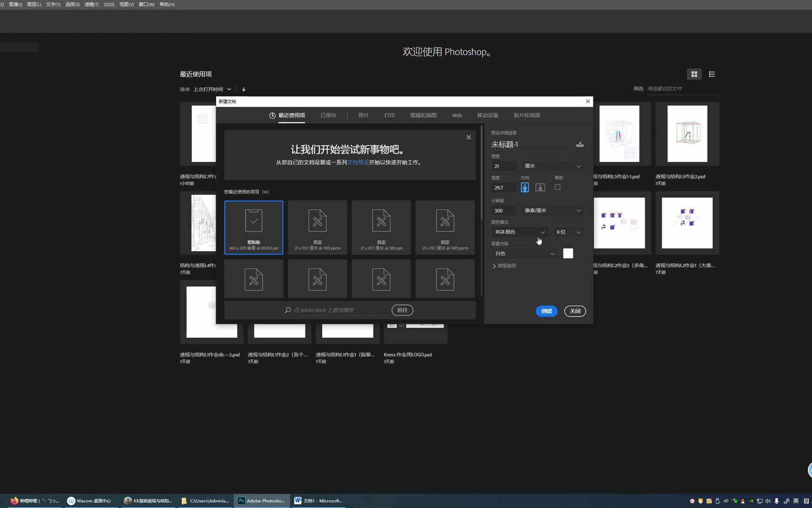Click the height field showing 29.7

(504, 188)
